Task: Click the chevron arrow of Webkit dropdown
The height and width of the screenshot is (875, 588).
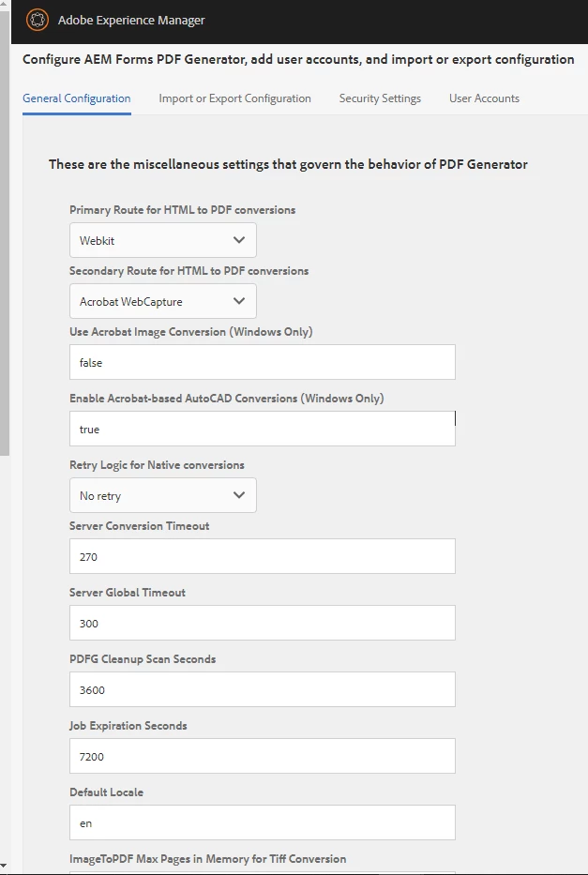Action: click(x=239, y=240)
